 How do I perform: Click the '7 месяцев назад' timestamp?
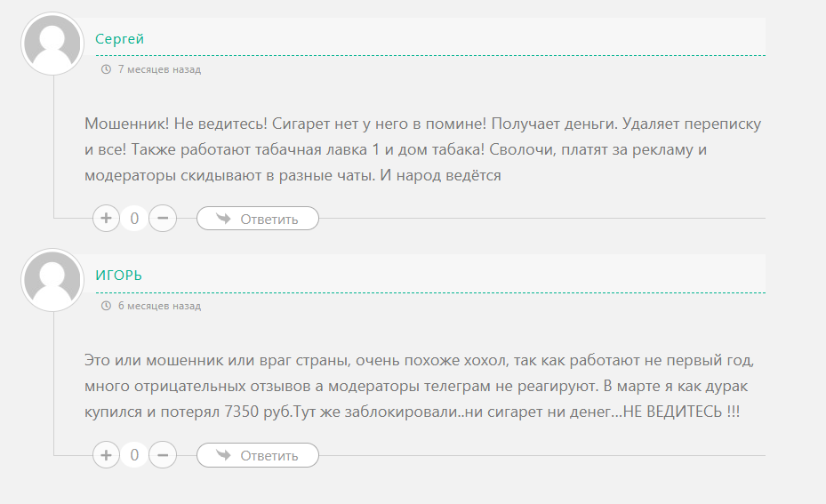coord(159,69)
